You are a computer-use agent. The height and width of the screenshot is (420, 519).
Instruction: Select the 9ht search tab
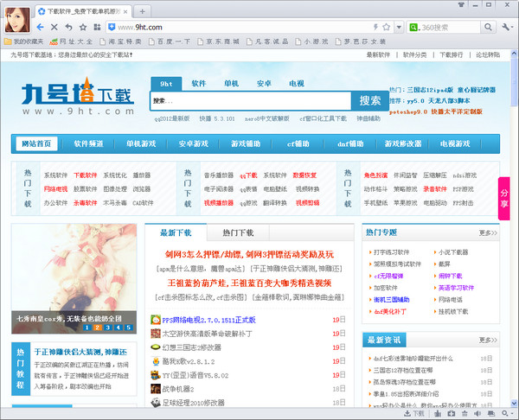pos(166,84)
